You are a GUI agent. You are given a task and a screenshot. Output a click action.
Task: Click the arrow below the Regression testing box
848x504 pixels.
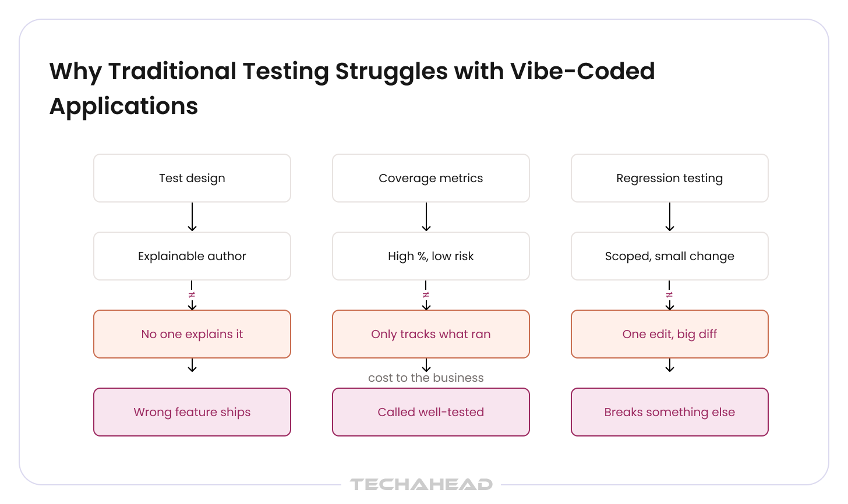click(670, 217)
